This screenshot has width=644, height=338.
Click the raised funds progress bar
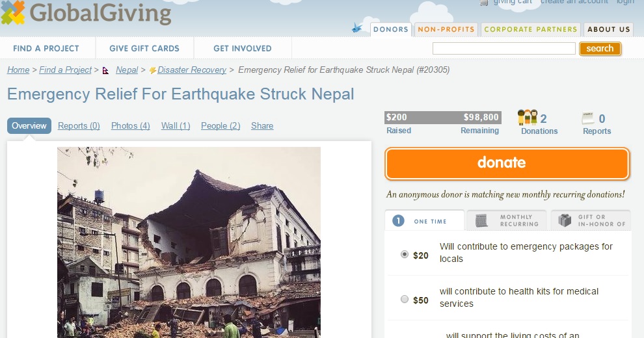[x=442, y=117]
